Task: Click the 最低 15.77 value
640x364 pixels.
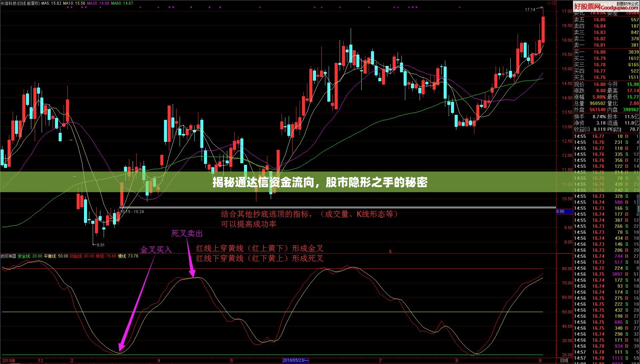Action: point(633,97)
